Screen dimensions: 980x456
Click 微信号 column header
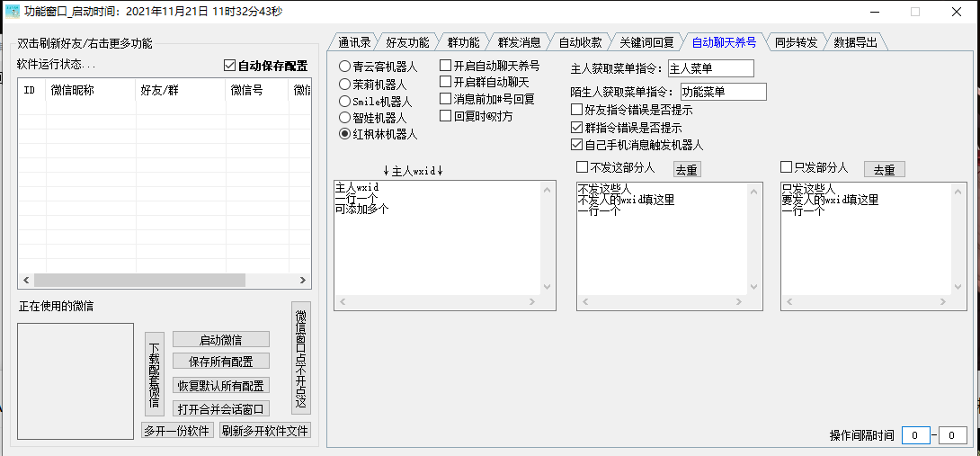point(257,90)
